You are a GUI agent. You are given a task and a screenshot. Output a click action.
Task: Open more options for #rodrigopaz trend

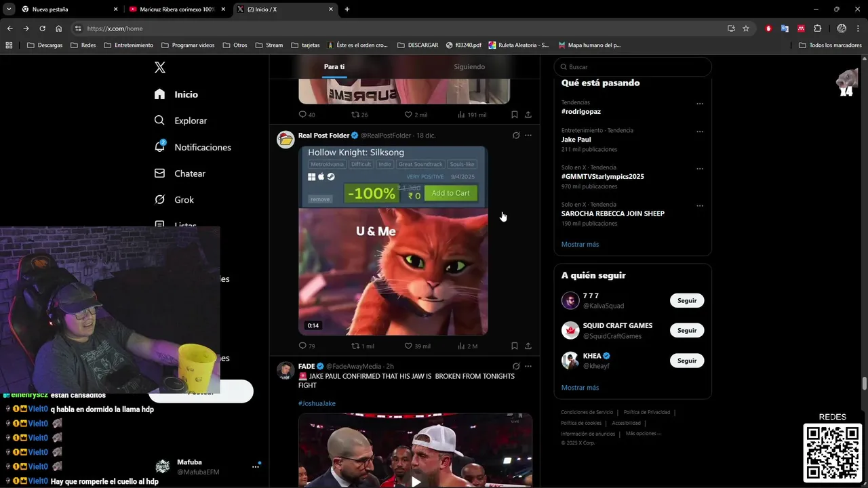click(x=700, y=104)
